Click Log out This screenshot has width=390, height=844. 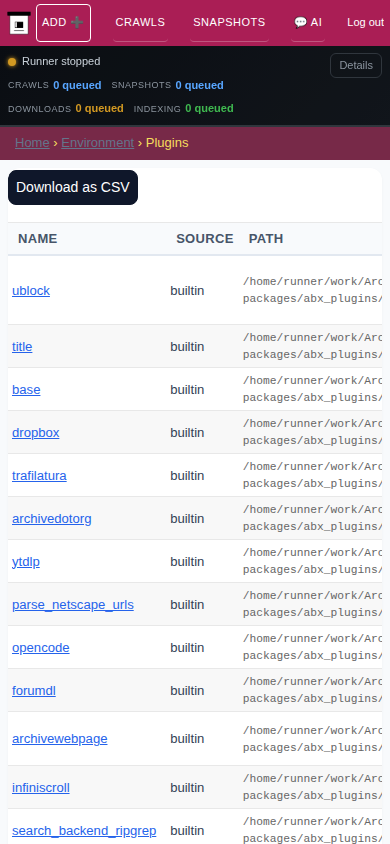coord(365,23)
